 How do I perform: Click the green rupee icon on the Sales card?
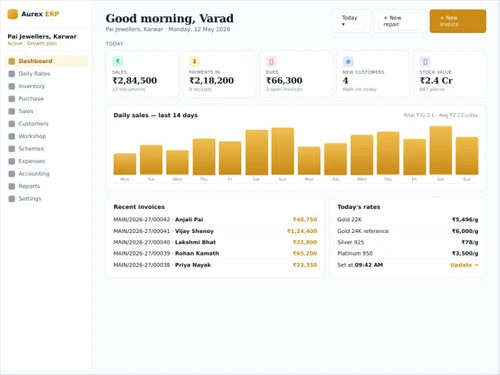click(118, 61)
